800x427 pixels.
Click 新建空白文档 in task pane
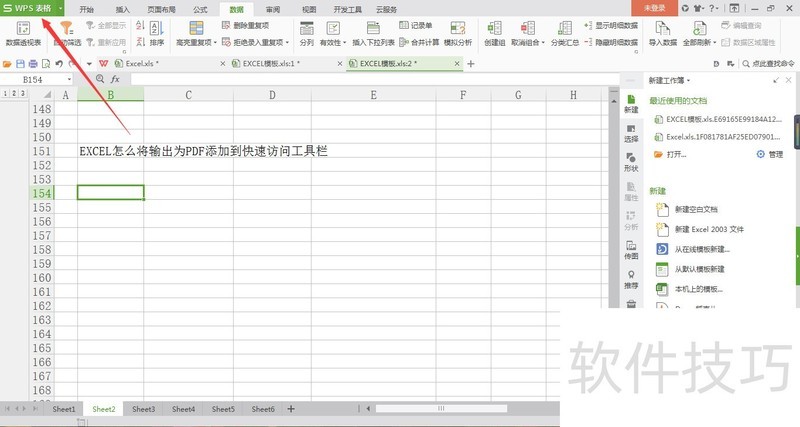(x=687, y=209)
